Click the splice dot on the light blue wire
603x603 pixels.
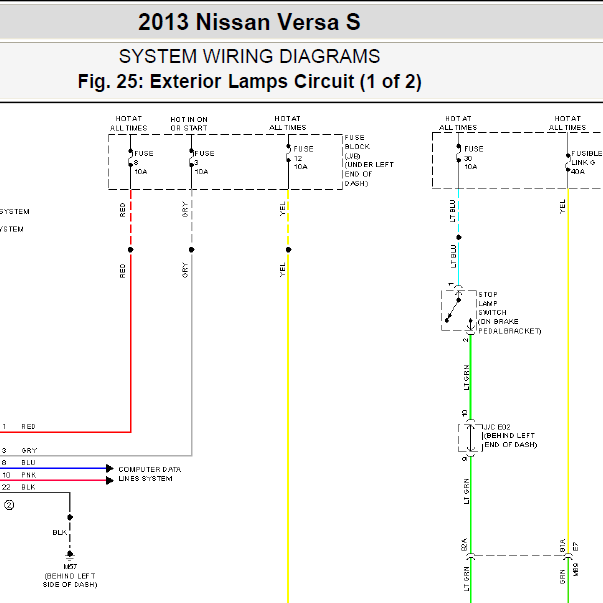tap(458, 237)
